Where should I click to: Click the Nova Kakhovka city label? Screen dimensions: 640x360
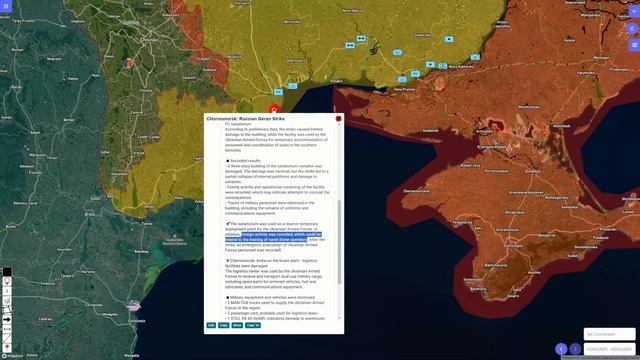click(x=461, y=67)
